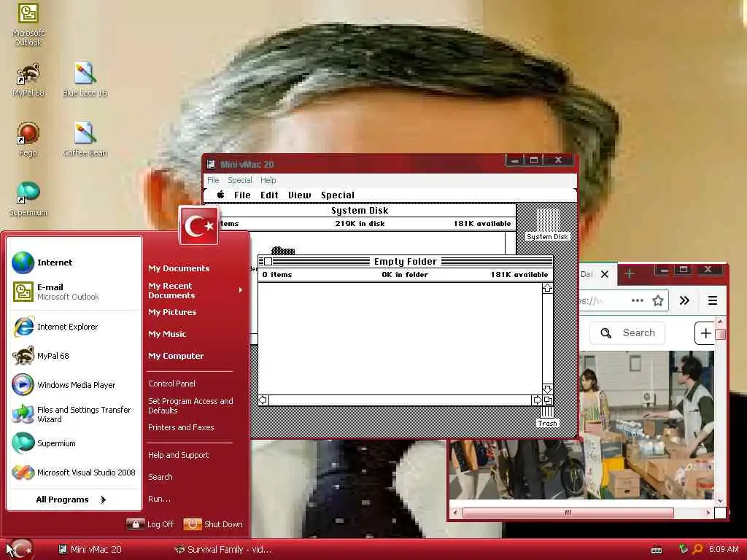Open the browser page actions ellipsis menu
Screen dimensions: 747x560
[x=638, y=300]
